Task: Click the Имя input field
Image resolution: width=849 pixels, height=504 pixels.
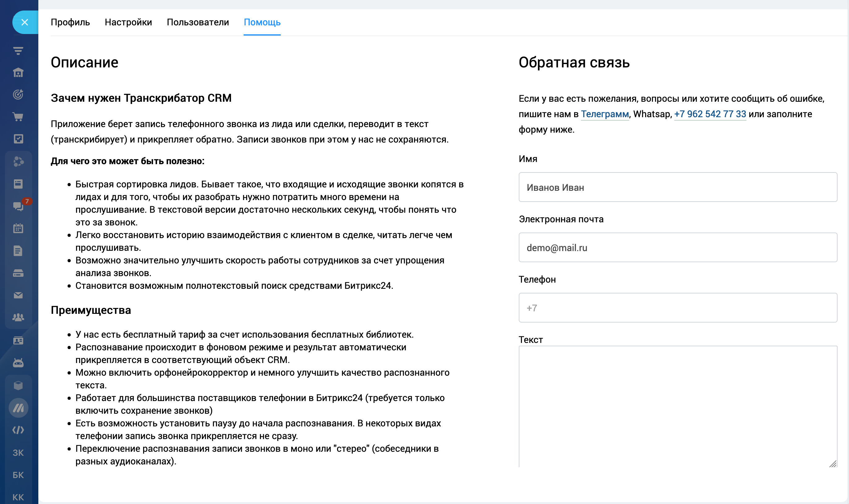Action: [x=677, y=187]
